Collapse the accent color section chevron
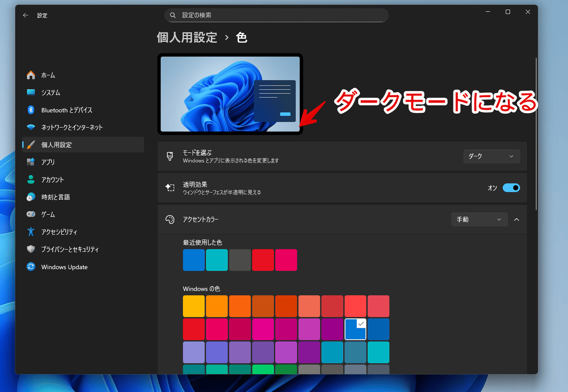568x392 pixels. (517, 219)
